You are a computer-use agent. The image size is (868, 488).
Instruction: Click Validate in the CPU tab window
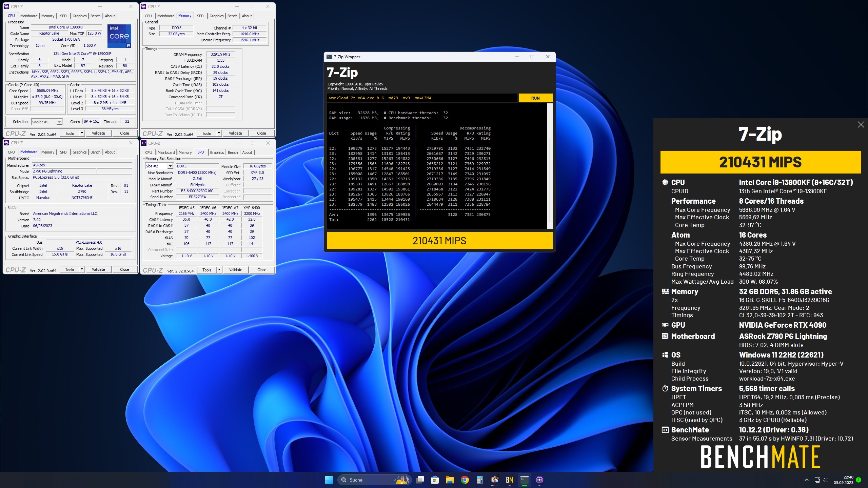[x=98, y=133]
